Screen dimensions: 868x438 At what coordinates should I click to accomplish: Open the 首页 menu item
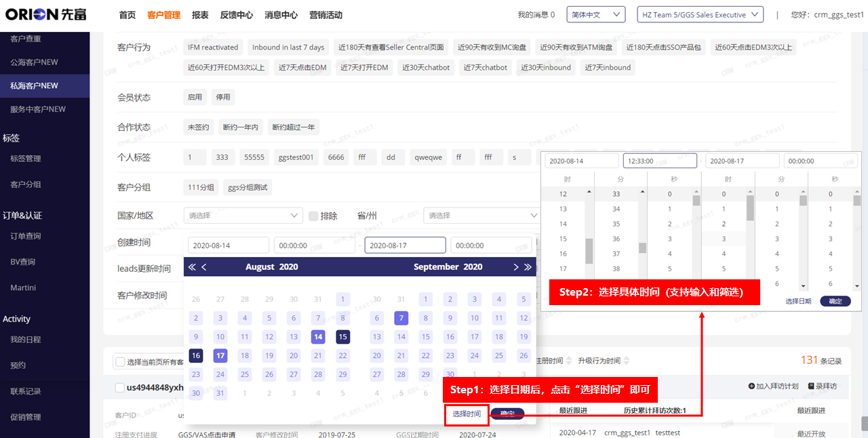point(127,15)
